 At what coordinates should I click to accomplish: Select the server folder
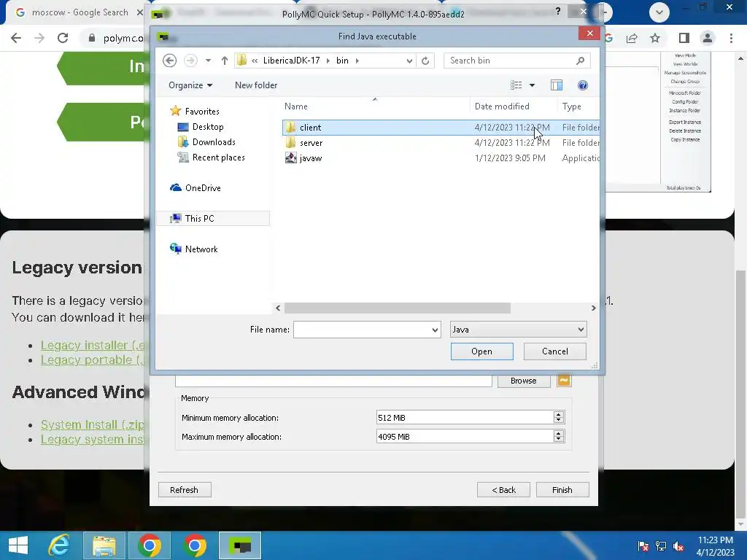coord(441,143)
